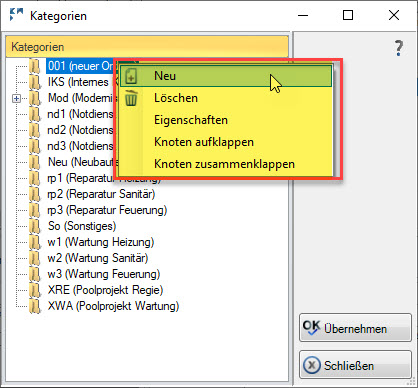Click the application icon in title bar
Screen dimensions: 418x388
[x=16, y=15]
